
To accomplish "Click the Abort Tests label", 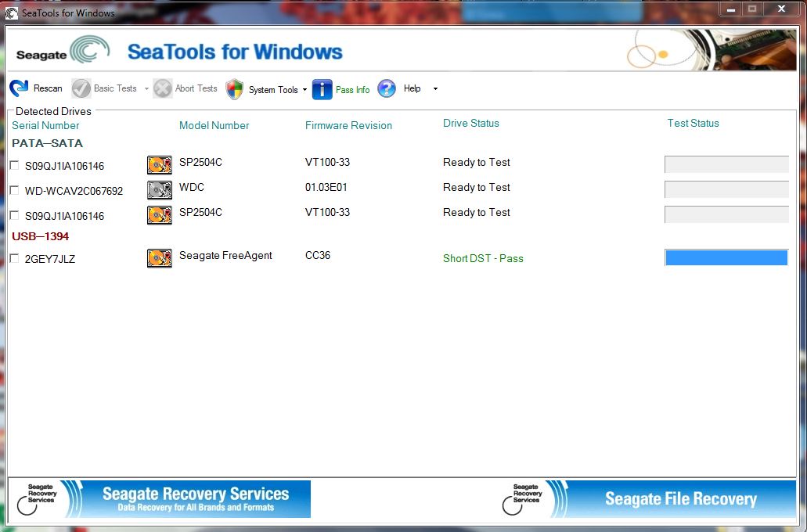I will tap(196, 88).
